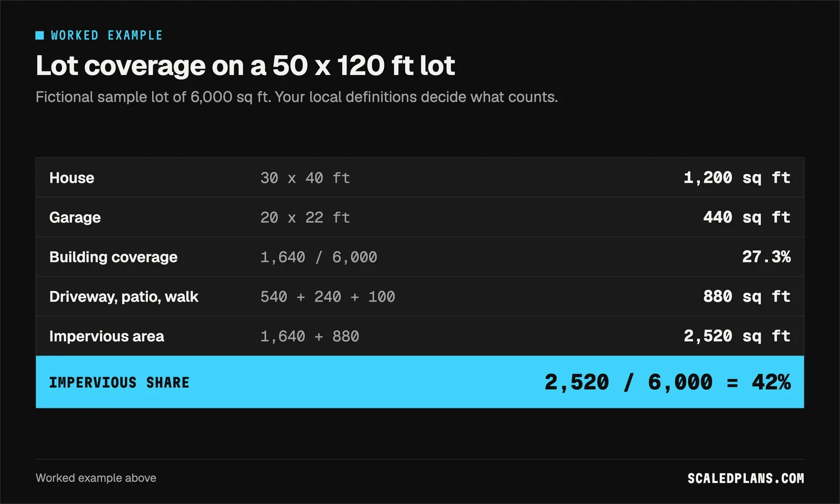This screenshot has width=840, height=504.
Task: Click the 1,200 sq ft value
Action: 737,178
